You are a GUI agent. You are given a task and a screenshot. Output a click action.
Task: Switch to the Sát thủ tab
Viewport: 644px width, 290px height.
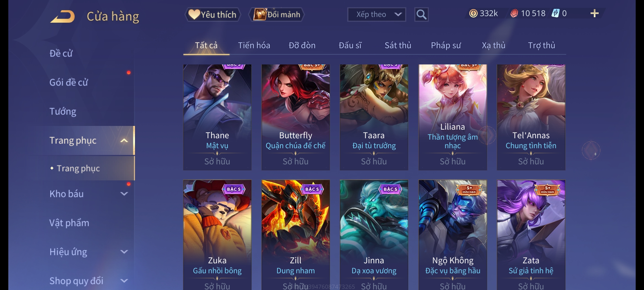(x=398, y=45)
